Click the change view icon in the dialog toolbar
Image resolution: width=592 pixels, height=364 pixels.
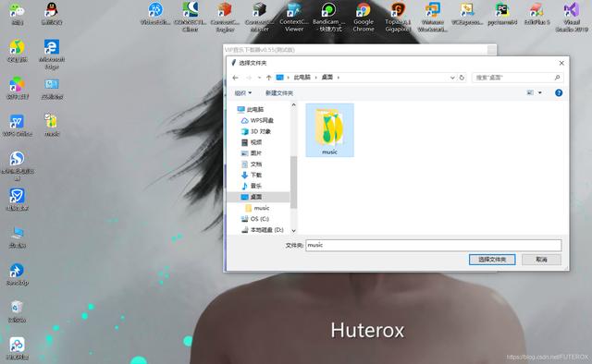click(530, 92)
